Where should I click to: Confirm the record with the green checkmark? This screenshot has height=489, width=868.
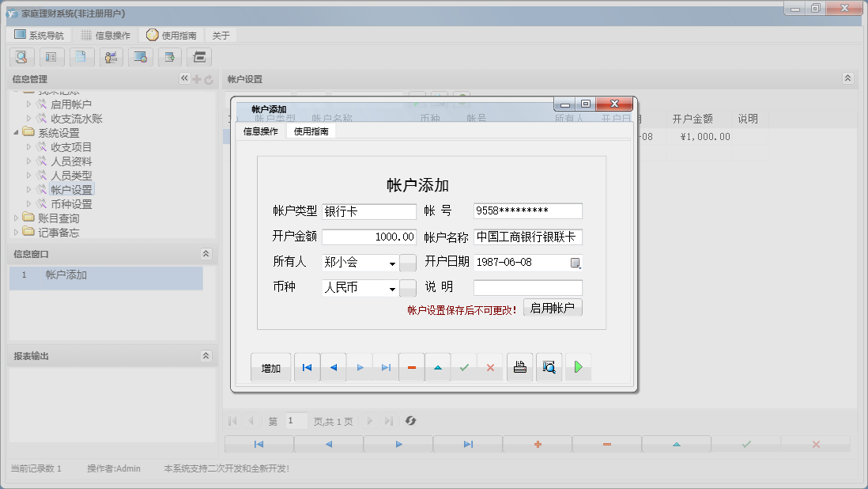[464, 366]
